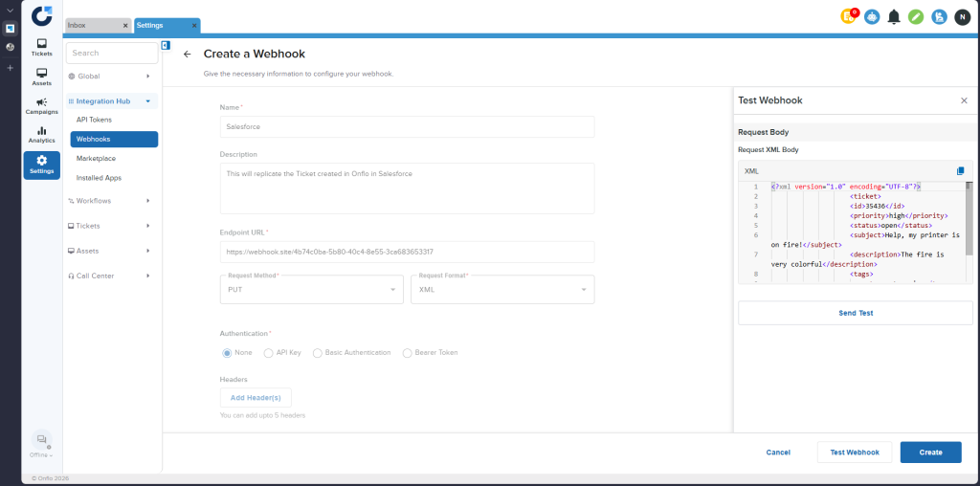Open the Tickets module in left rail

click(42, 48)
